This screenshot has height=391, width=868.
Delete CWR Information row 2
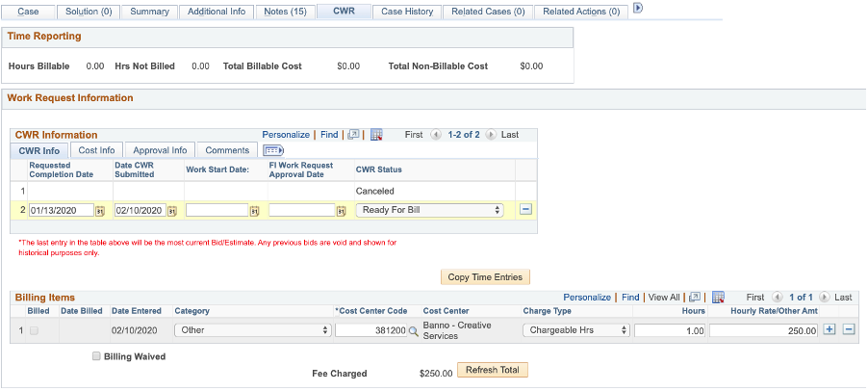(526, 209)
